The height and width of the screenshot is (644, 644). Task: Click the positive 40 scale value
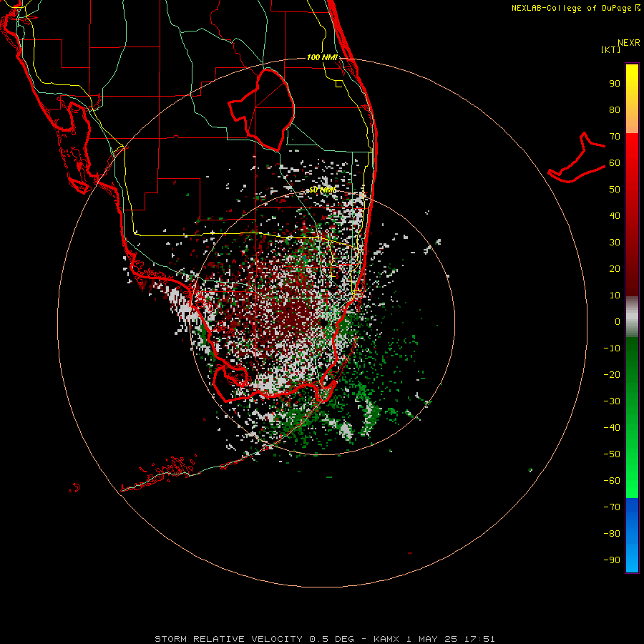615,216
